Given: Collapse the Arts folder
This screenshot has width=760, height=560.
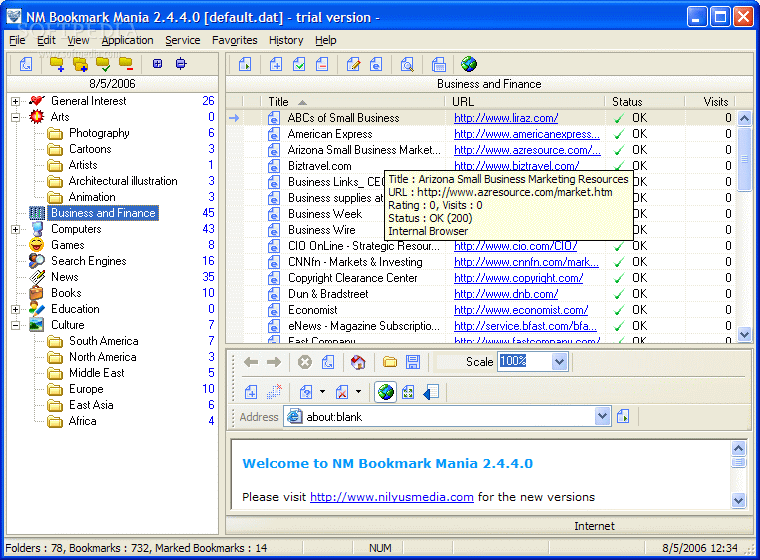Looking at the screenshot, I should pyautogui.click(x=16, y=117).
